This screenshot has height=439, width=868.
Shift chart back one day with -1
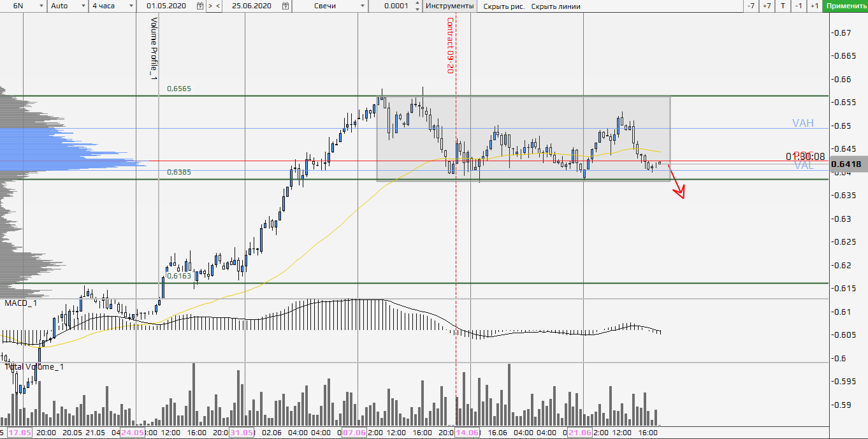pos(799,6)
